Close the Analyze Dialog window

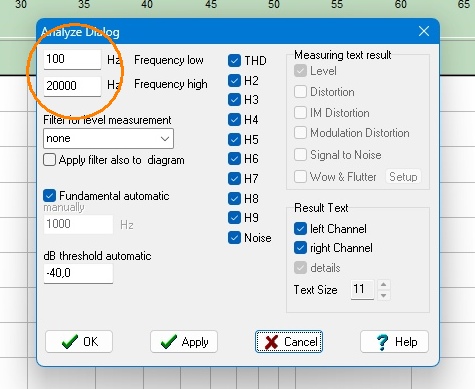click(424, 31)
